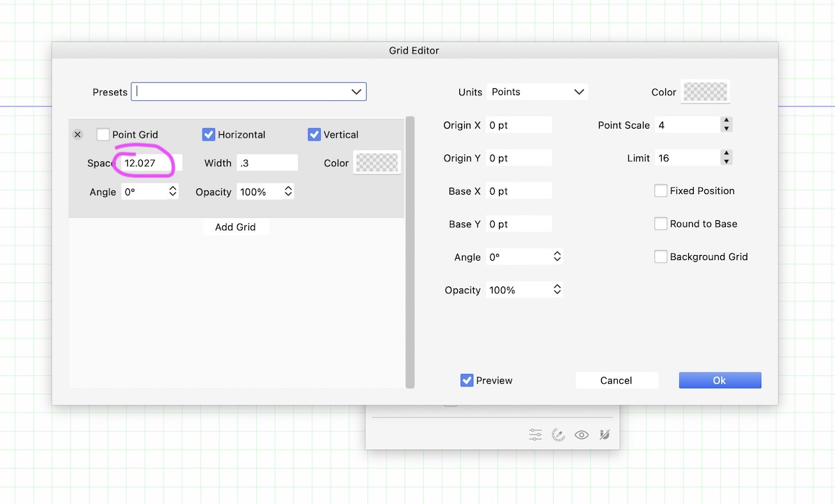This screenshot has width=835, height=504.
Task: Uncheck the Vertical checkbox
Action: [315, 135]
